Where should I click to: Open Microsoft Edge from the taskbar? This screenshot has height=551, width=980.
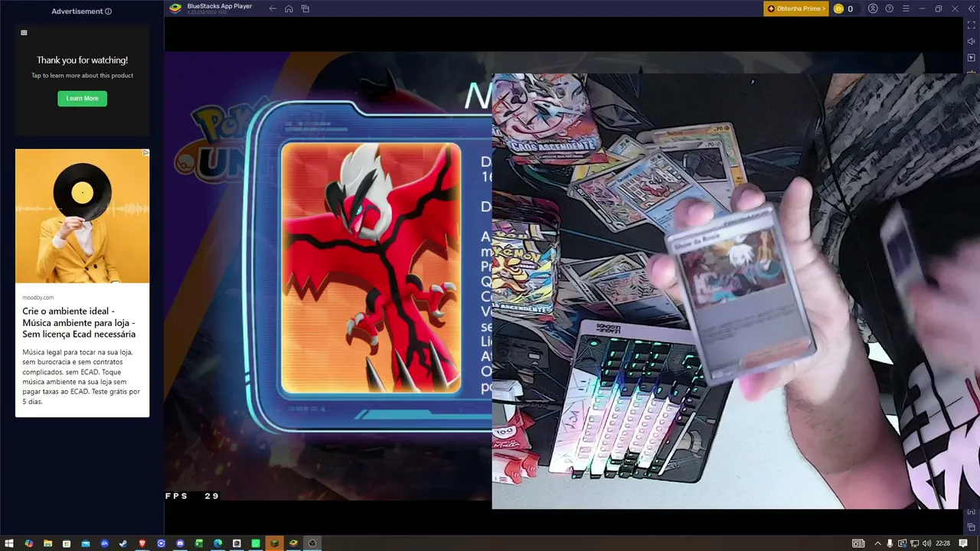click(218, 543)
